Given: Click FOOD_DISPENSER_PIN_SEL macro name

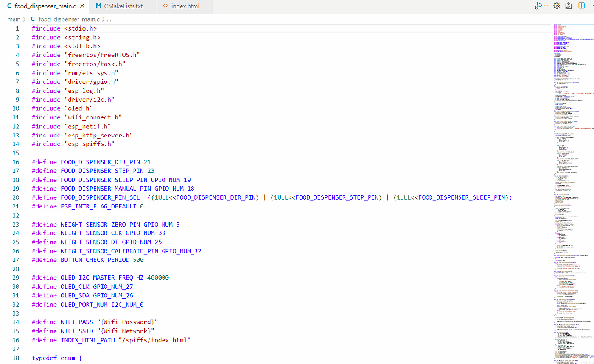Looking at the screenshot, I should click(x=100, y=197).
